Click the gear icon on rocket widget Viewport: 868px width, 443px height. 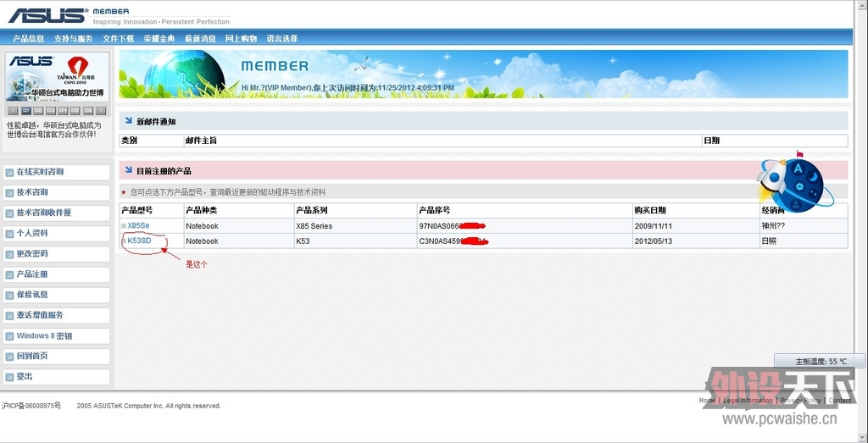pos(799,186)
